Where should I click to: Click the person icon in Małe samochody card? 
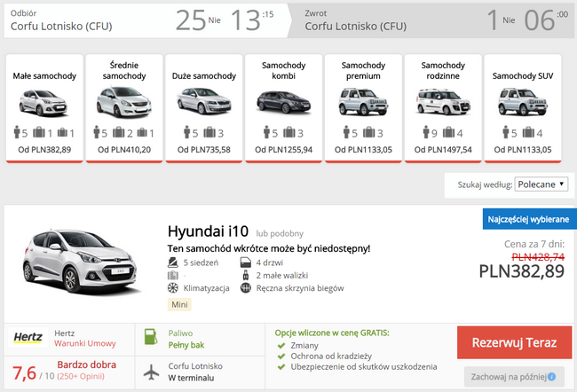17,131
